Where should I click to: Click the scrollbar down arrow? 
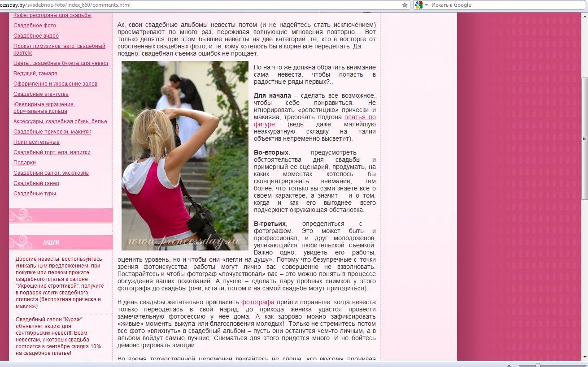pyautogui.click(x=584, y=356)
